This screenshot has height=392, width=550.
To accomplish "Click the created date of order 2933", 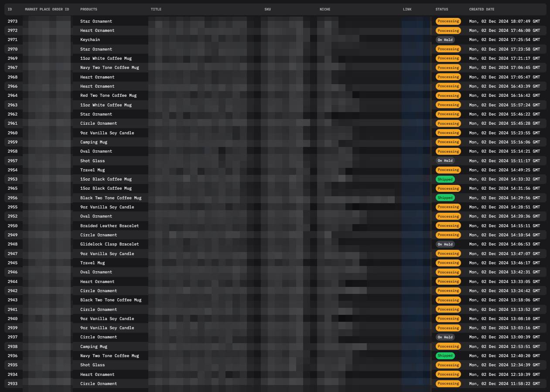I will coord(504,384).
